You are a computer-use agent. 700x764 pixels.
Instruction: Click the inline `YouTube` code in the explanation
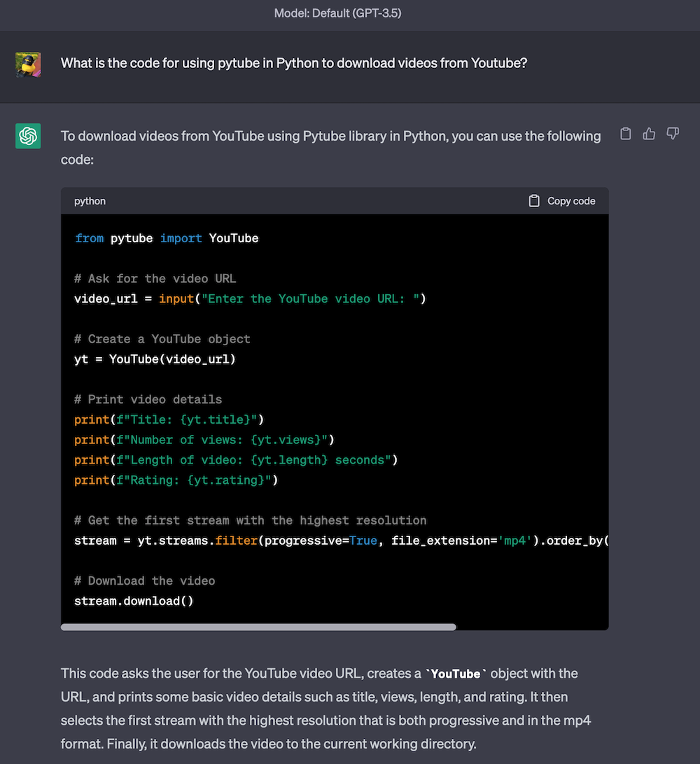tap(456, 674)
